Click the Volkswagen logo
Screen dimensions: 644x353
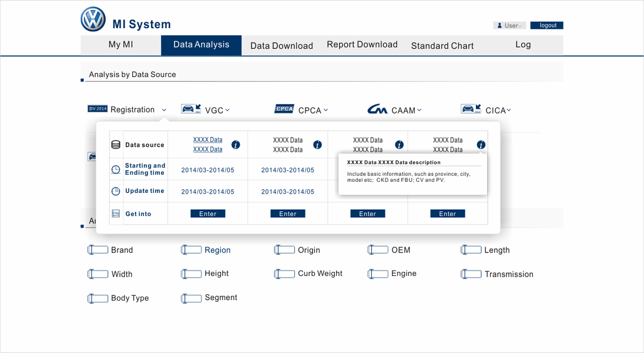(93, 19)
